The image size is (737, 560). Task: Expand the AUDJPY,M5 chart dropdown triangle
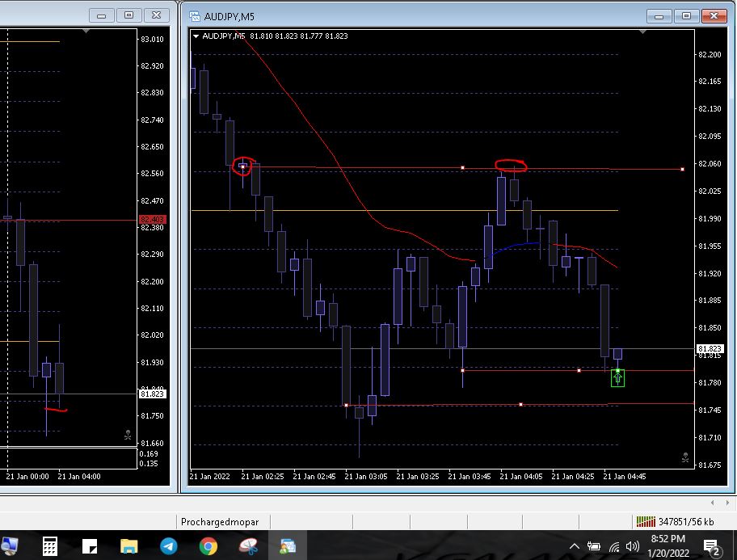(196, 36)
